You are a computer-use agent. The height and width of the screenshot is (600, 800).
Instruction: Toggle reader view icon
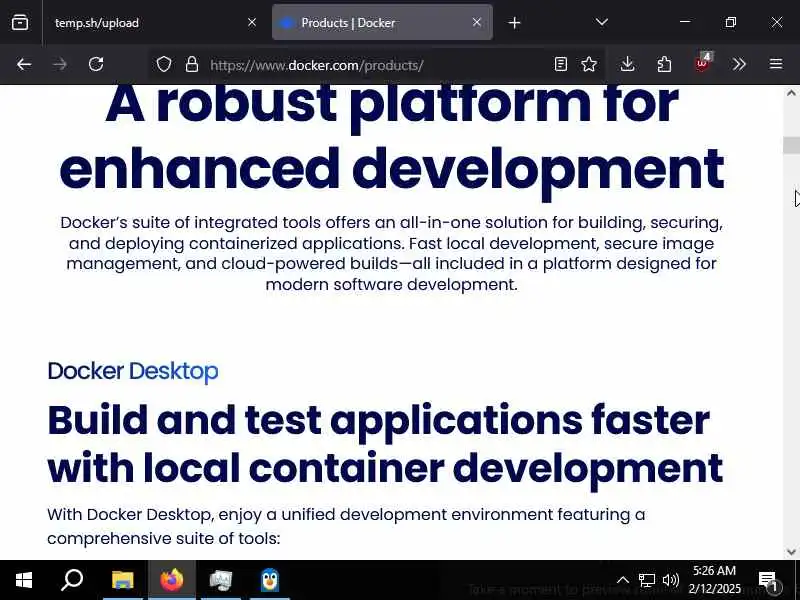tap(560, 64)
